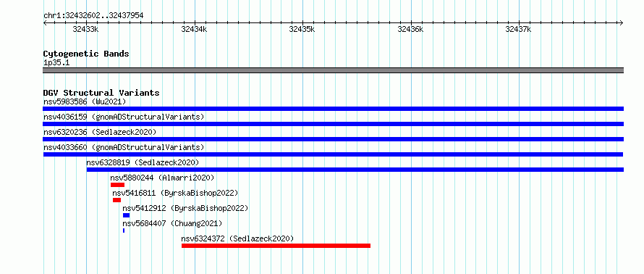Image resolution: width=644 pixels, height=274 pixels.
Task: Click the left arrowhead of the ruler
Action: [x=45, y=22]
